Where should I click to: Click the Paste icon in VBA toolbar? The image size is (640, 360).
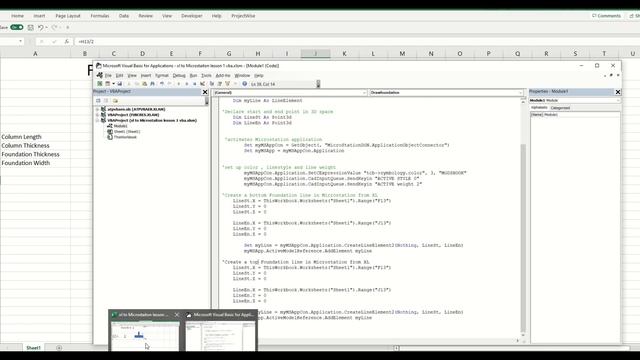click(144, 84)
